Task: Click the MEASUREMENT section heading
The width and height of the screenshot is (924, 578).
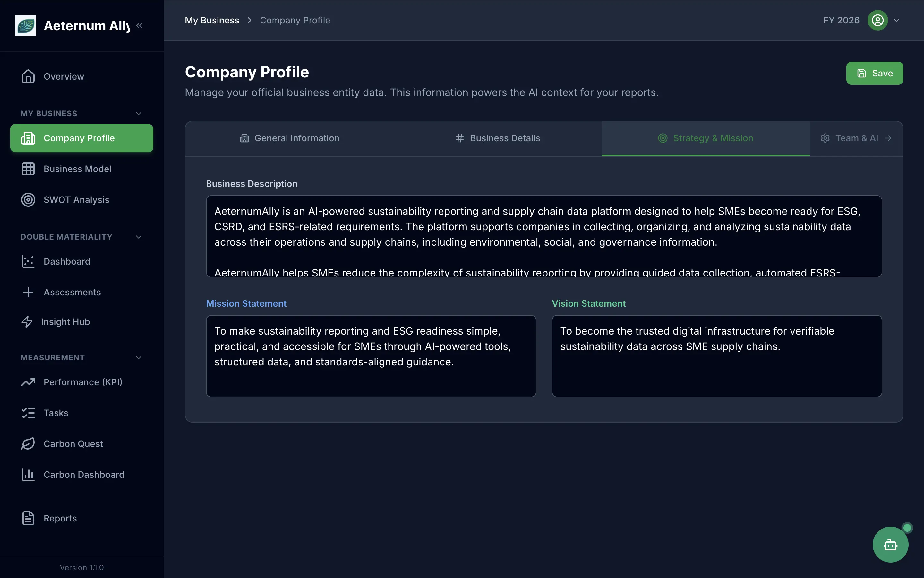Action: pyautogui.click(x=53, y=357)
